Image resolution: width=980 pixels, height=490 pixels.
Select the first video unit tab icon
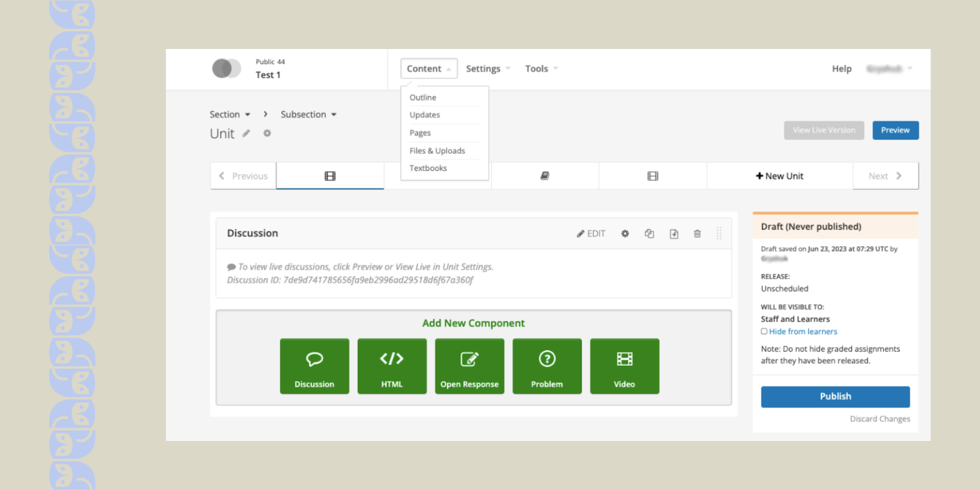[x=330, y=176]
